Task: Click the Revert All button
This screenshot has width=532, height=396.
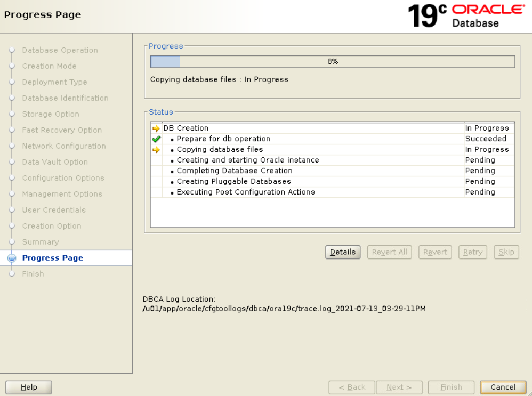Action: [389, 252]
